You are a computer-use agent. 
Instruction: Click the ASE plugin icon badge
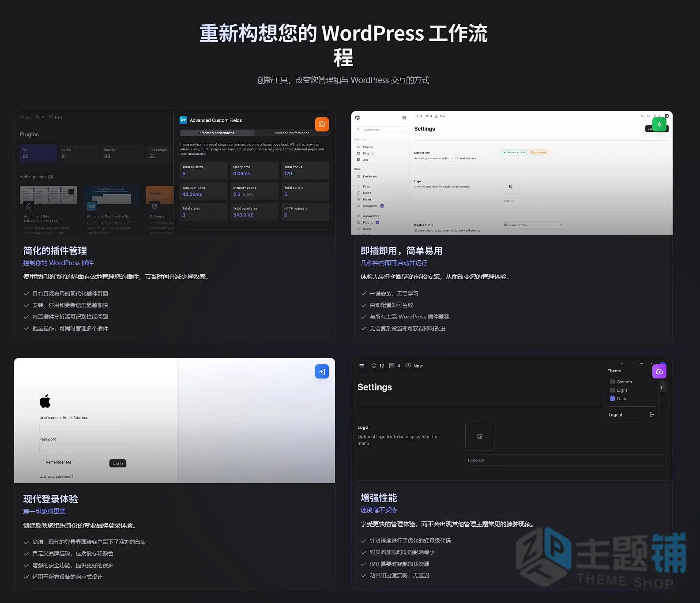[28, 206]
